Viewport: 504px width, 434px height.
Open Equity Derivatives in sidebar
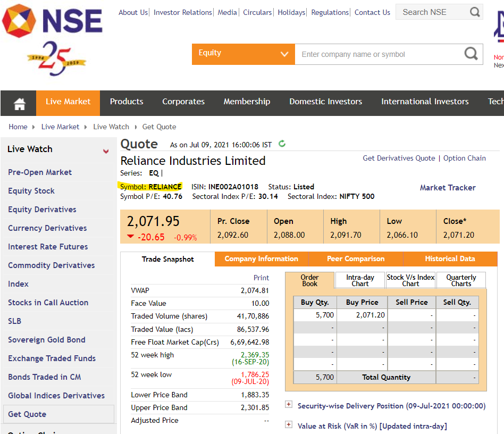[42, 210]
